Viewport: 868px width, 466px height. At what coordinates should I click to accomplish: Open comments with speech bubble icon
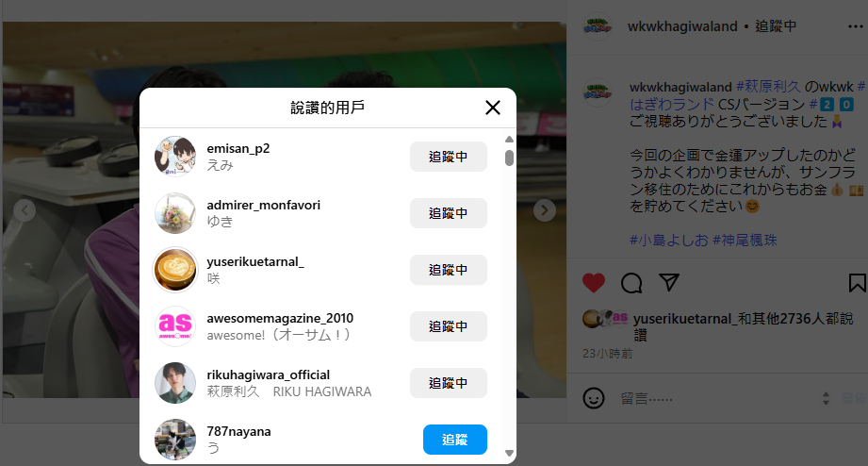(x=631, y=283)
